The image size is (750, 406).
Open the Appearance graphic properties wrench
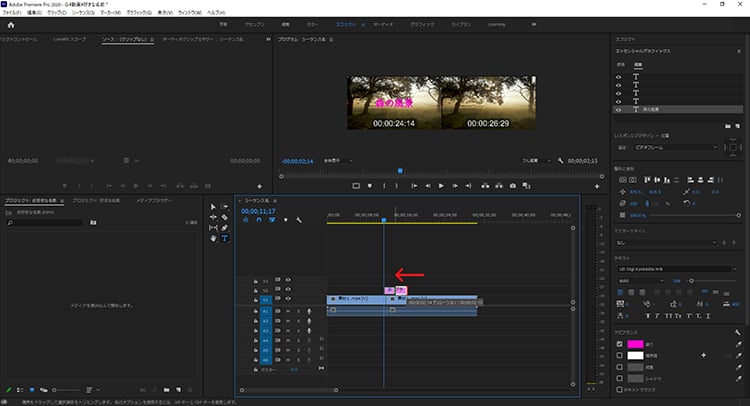[738, 331]
